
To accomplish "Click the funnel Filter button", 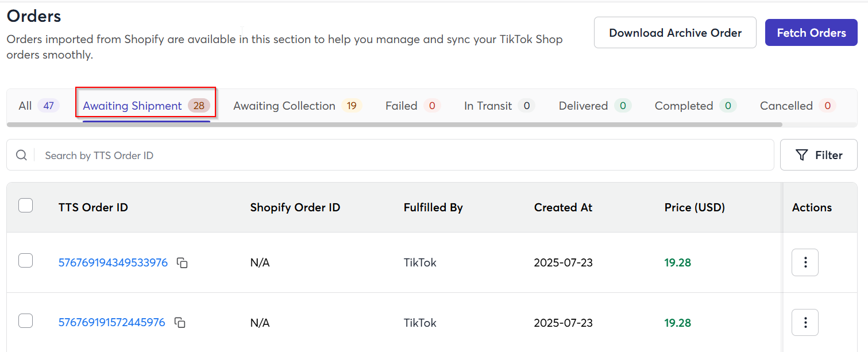I will click(819, 155).
